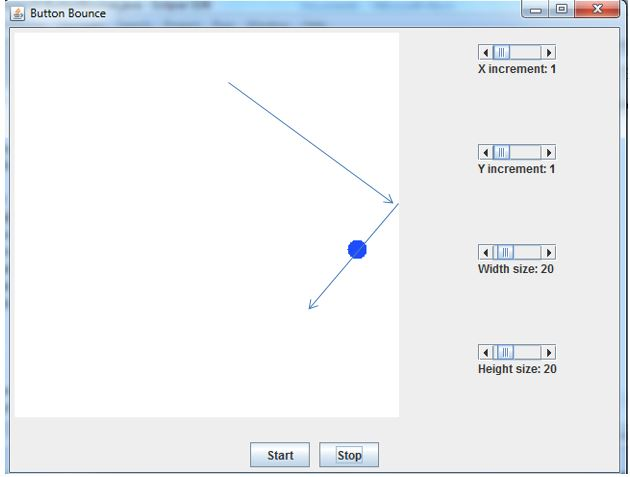Maximize the Button Bounce window
Viewport: 630px width, 477px height.
pos(561,9)
